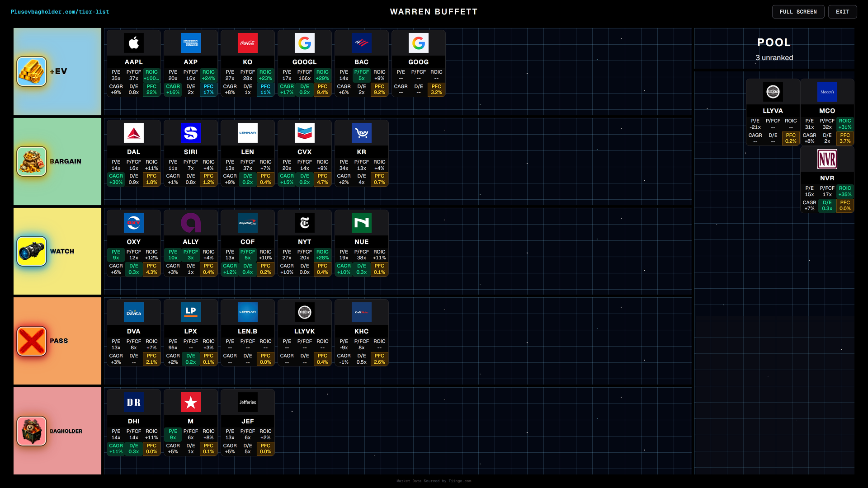Click the FULL SCREEN button
The height and width of the screenshot is (488, 868).
[x=798, y=12]
